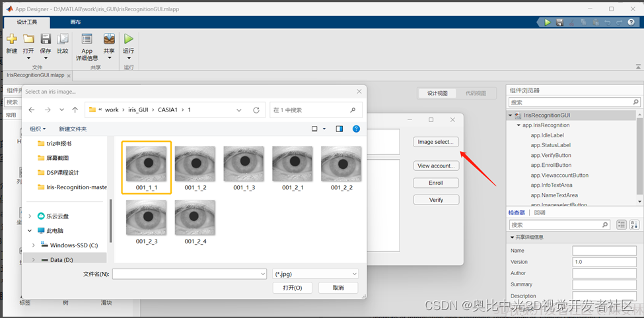Click the Share (共享) icon
The image size is (644, 318).
click(109, 39)
